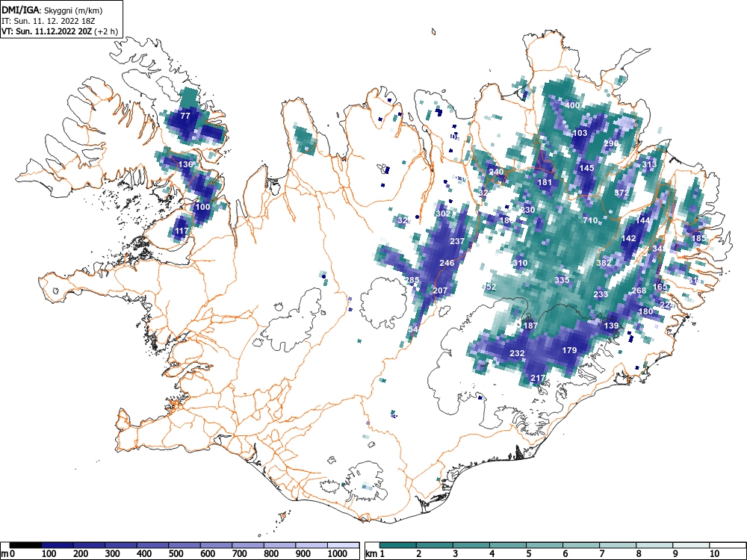
Task: Click the '207' visibility value on the map
Action: point(440,290)
